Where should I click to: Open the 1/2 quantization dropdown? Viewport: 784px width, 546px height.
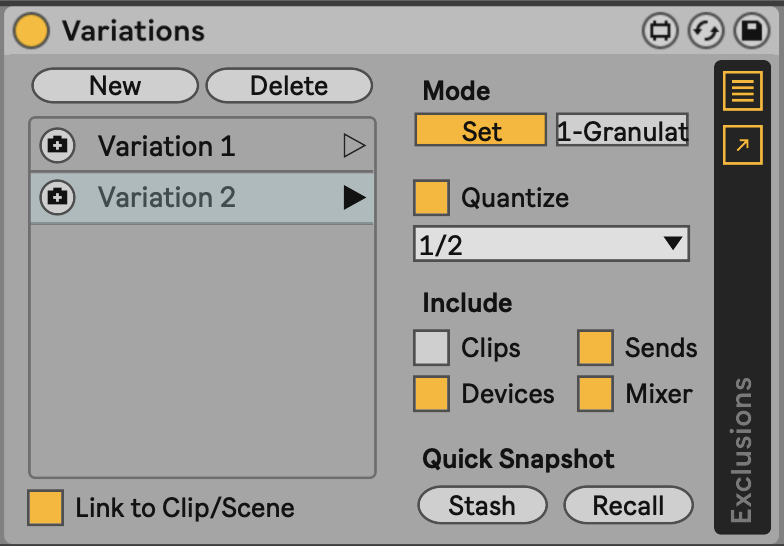(x=551, y=245)
